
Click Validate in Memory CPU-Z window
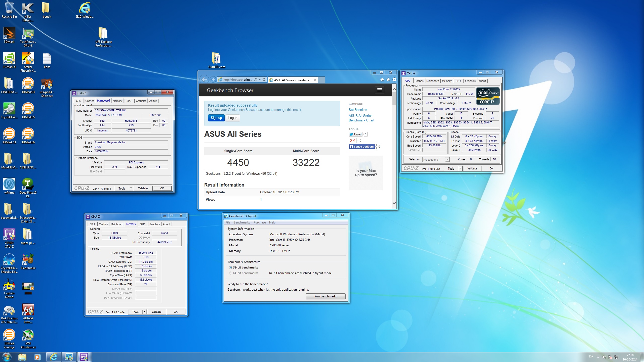pyautogui.click(x=156, y=312)
